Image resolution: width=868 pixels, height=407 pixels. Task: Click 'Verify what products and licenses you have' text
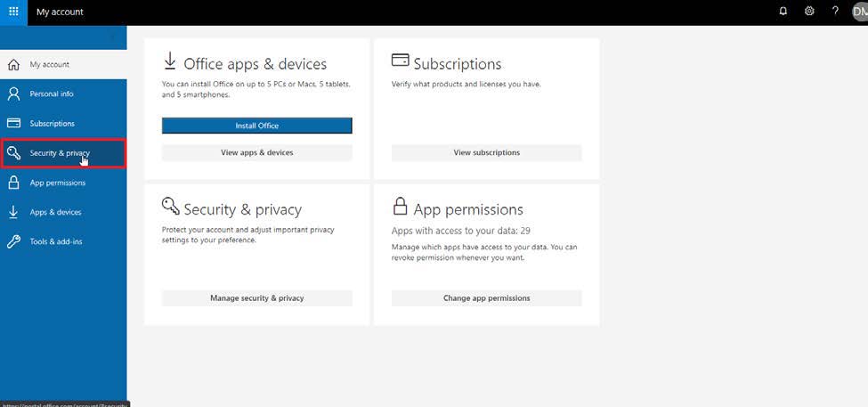point(466,85)
